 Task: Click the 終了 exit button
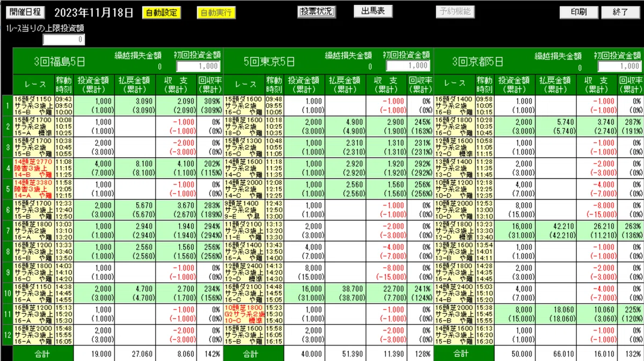coord(620,12)
